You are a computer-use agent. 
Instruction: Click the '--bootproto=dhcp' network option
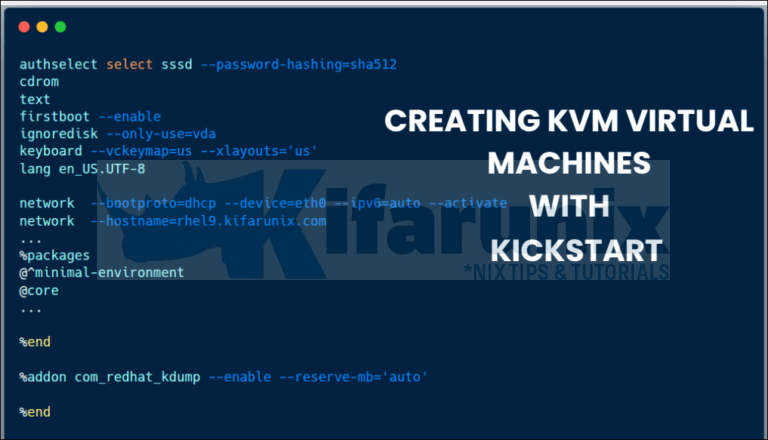click(x=153, y=203)
